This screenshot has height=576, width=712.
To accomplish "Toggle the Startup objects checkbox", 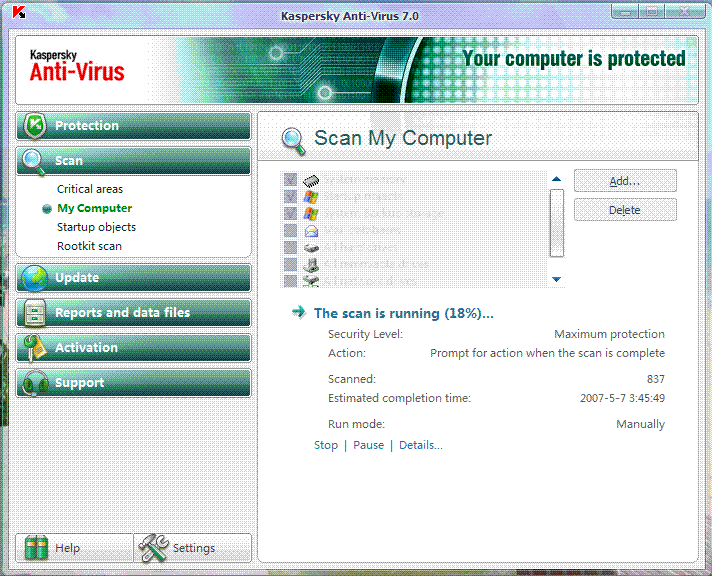I will pos(290,197).
